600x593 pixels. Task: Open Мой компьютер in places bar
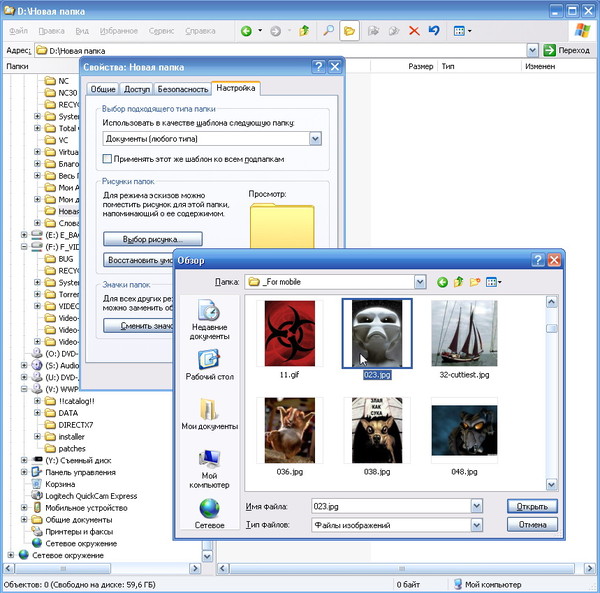click(x=209, y=469)
